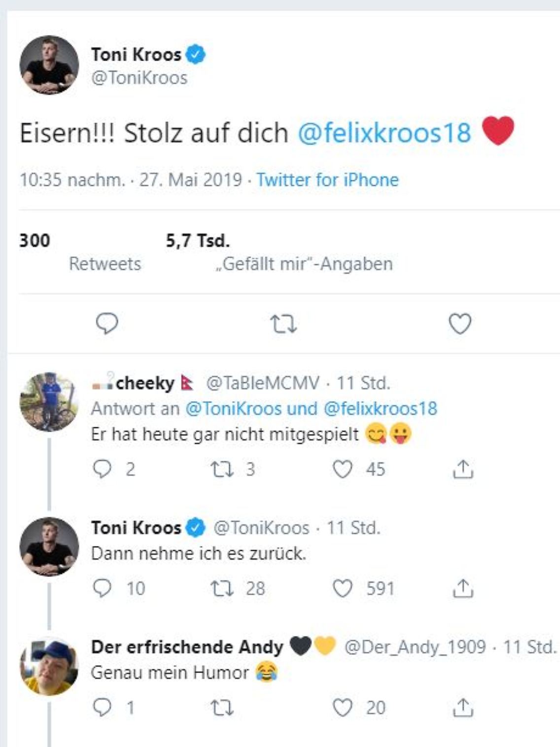Open replies to cheeky's comment
Screen dimensions: 560x747
point(102,469)
